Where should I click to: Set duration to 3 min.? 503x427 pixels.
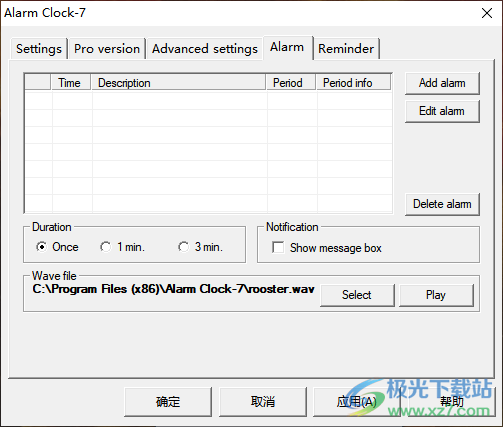pyautogui.click(x=200, y=247)
